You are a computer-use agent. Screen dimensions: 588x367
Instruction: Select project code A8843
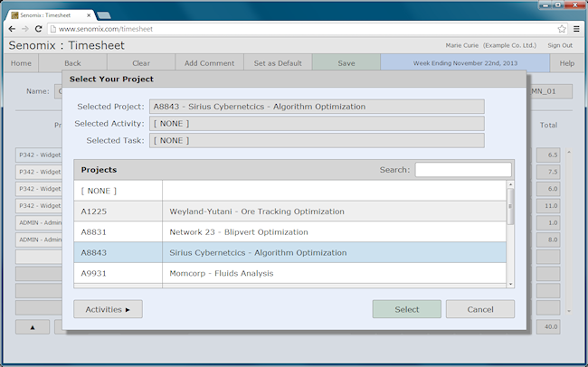click(94, 253)
